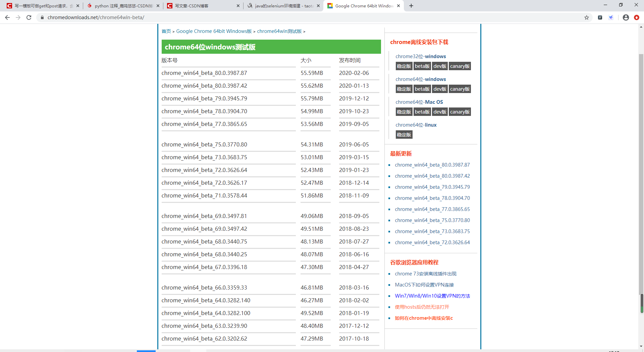Select the 2020-02-06 release date cell
The height and width of the screenshot is (352, 644).
tap(354, 73)
